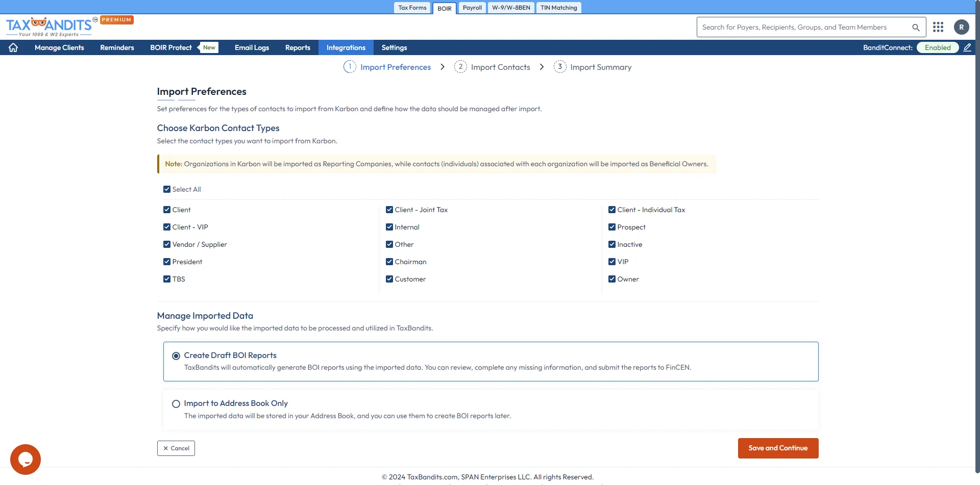Open user profile avatar R
The image size is (980, 485).
(962, 27)
